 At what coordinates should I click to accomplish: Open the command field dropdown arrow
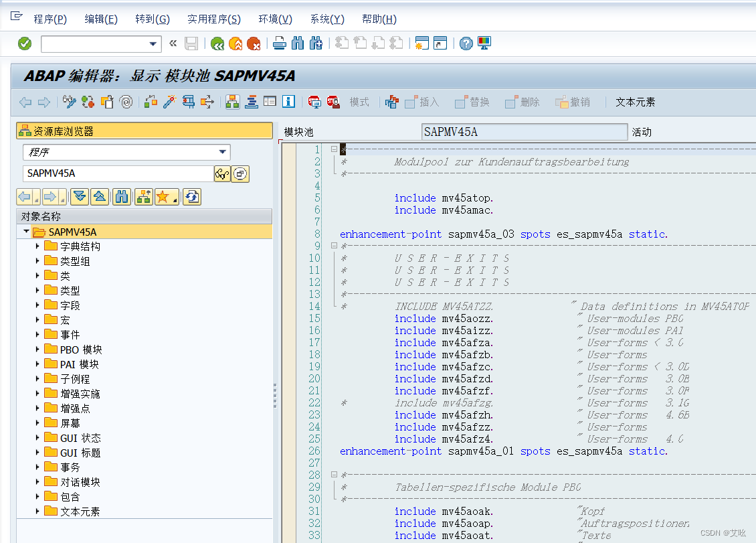click(x=153, y=44)
